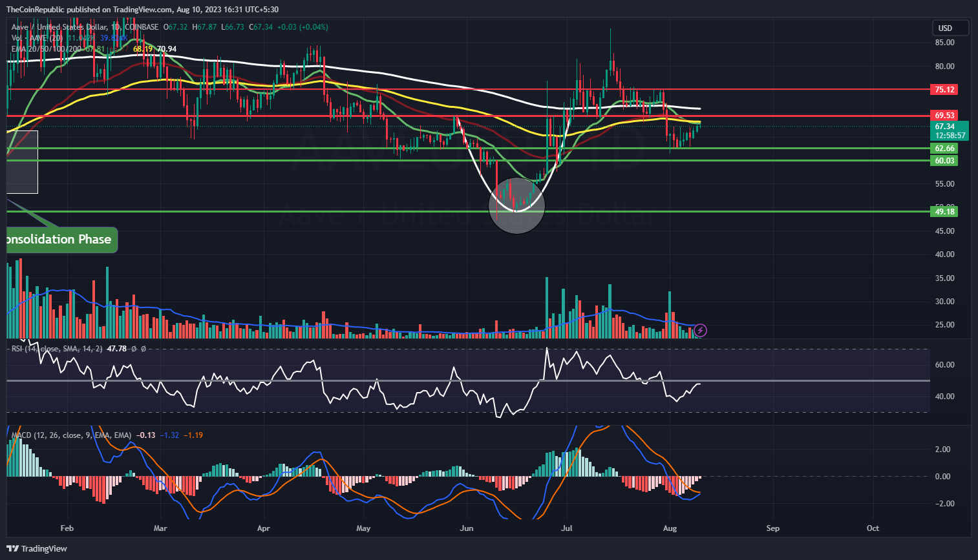Click the lightning bolt icon in volume pane
978x560 pixels.
pos(701,331)
